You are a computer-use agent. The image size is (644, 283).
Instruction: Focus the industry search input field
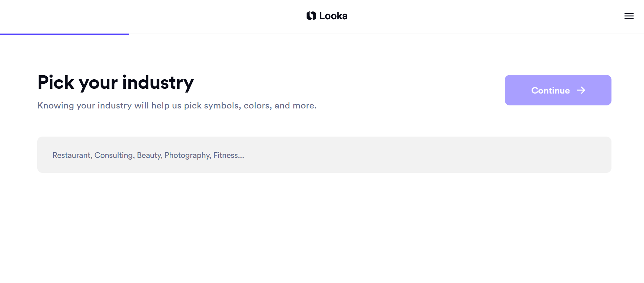pyautogui.click(x=324, y=155)
